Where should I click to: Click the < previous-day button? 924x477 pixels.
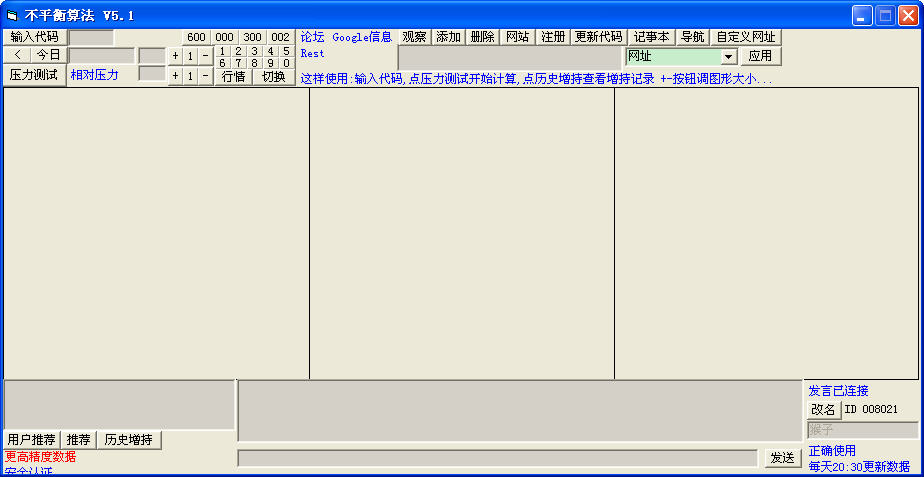[x=18, y=55]
